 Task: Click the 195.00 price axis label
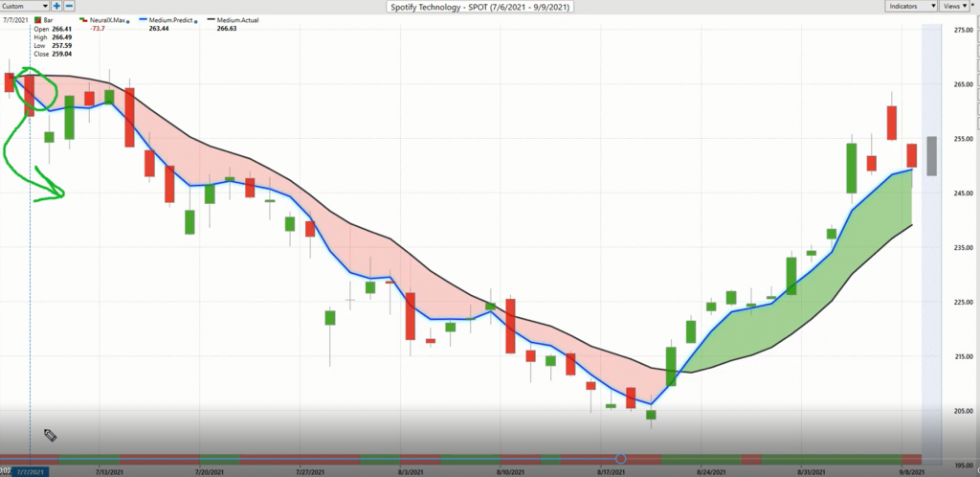click(963, 466)
